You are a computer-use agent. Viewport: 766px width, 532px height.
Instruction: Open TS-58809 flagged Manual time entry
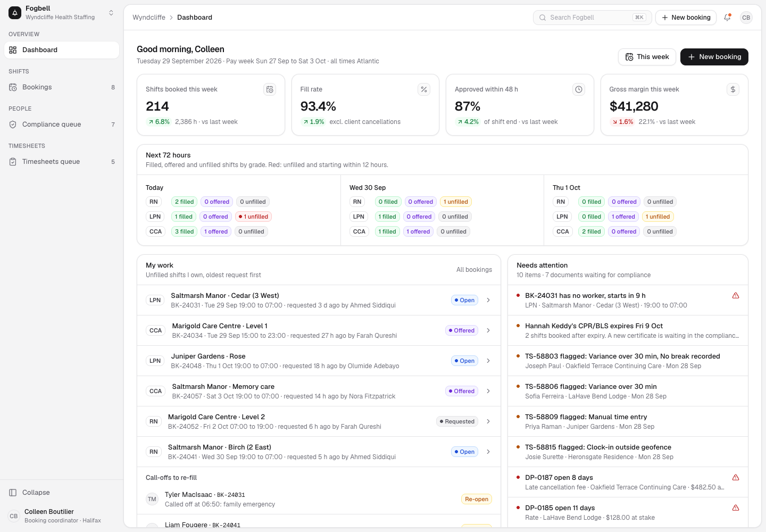[628, 421]
